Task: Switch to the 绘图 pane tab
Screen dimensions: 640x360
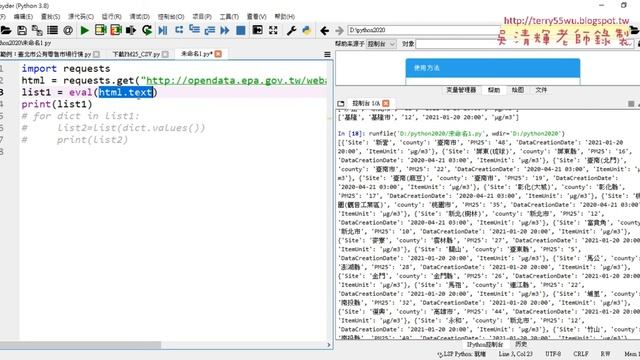Action: pos(518,90)
